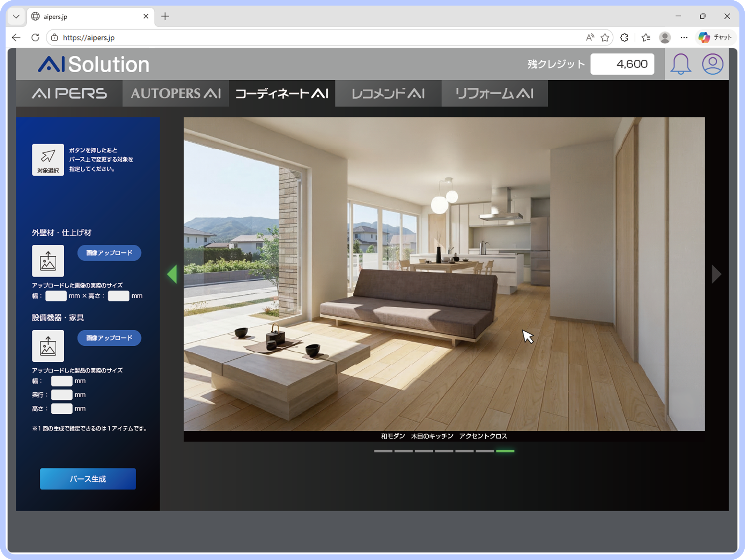The image size is (745, 560).
Task: Switch to the レコメンド AI tab
Action: pyautogui.click(x=388, y=93)
